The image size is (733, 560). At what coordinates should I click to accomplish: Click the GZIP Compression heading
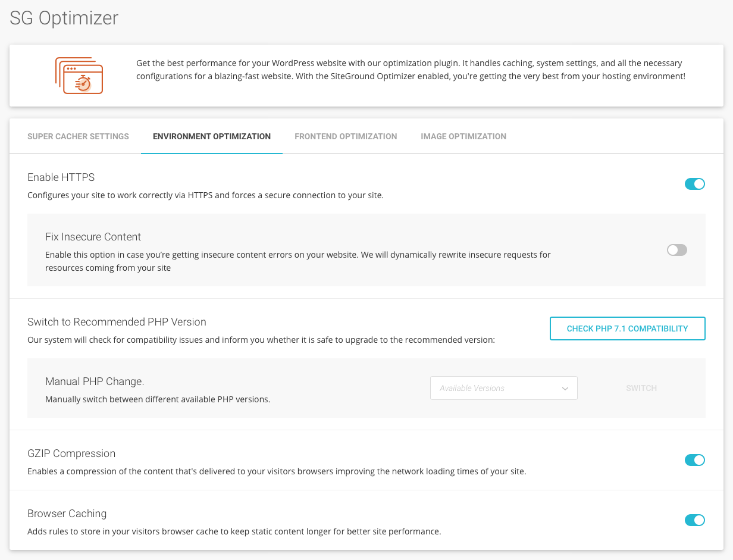tap(71, 453)
